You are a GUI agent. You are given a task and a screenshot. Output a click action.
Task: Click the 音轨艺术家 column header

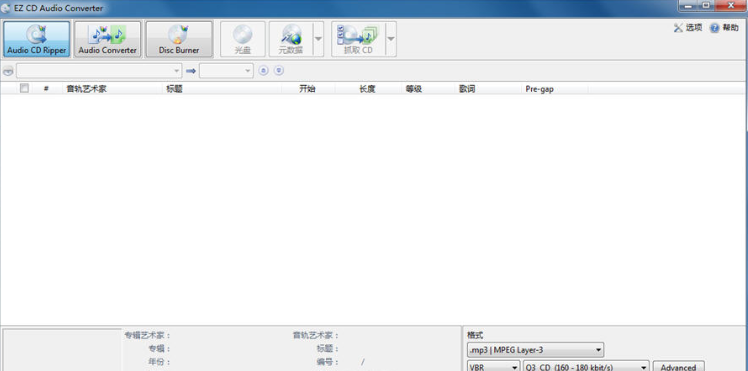pyautogui.click(x=112, y=89)
